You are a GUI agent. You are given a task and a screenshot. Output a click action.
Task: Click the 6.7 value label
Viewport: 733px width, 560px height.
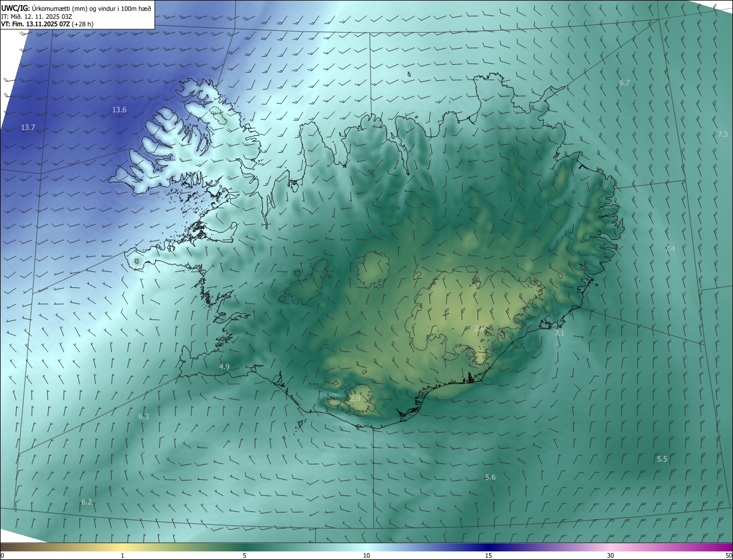click(x=625, y=83)
